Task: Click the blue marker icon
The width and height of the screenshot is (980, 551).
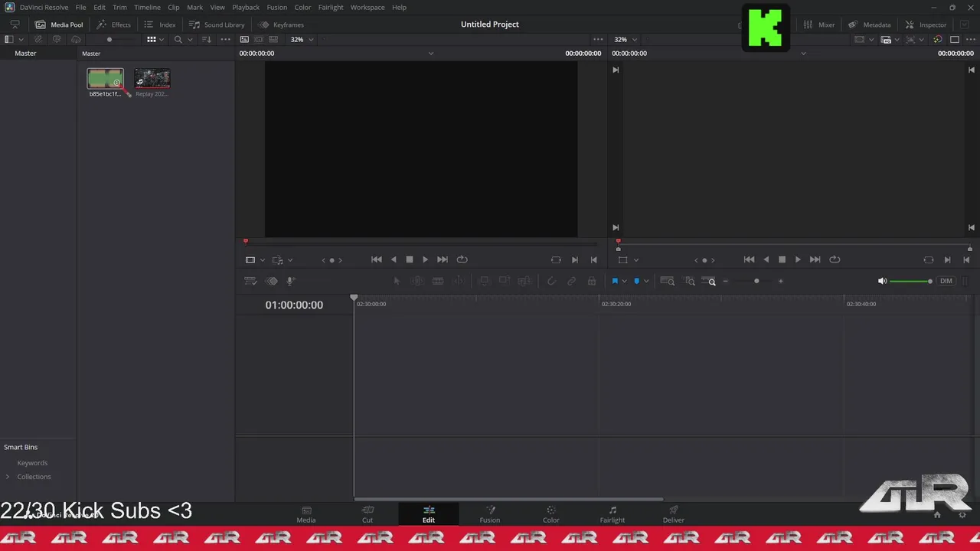Action: pyautogui.click(x=636, y=282)
